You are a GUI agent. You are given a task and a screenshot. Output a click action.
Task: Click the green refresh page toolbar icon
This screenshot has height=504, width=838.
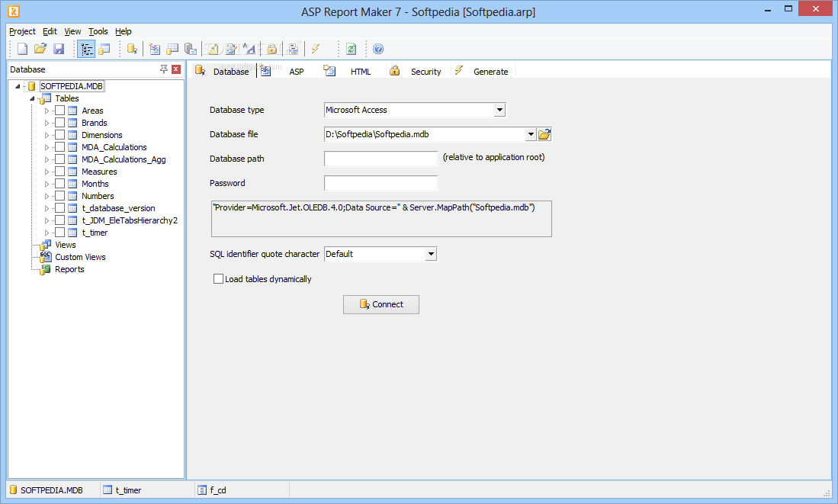click(351, 49)
